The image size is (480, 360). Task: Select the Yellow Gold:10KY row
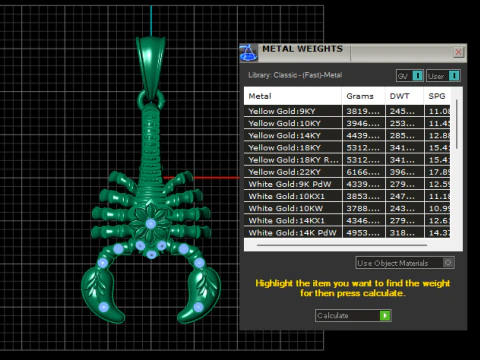(x=347, y=123)
